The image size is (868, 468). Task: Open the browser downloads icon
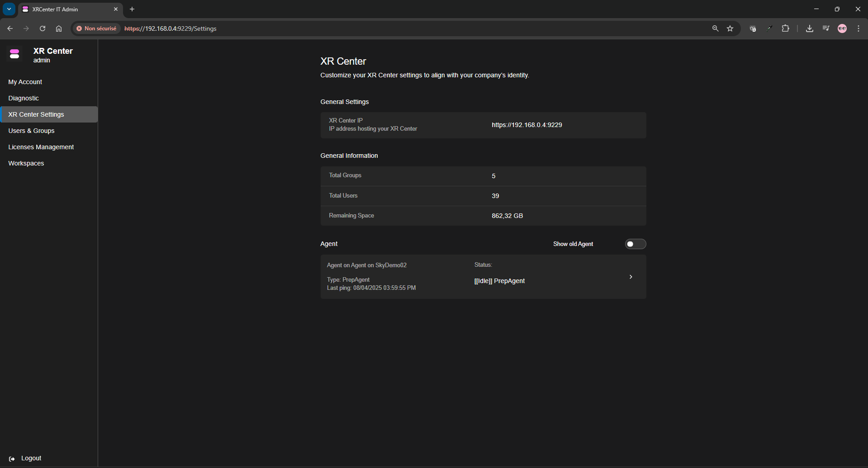[810, 28]
